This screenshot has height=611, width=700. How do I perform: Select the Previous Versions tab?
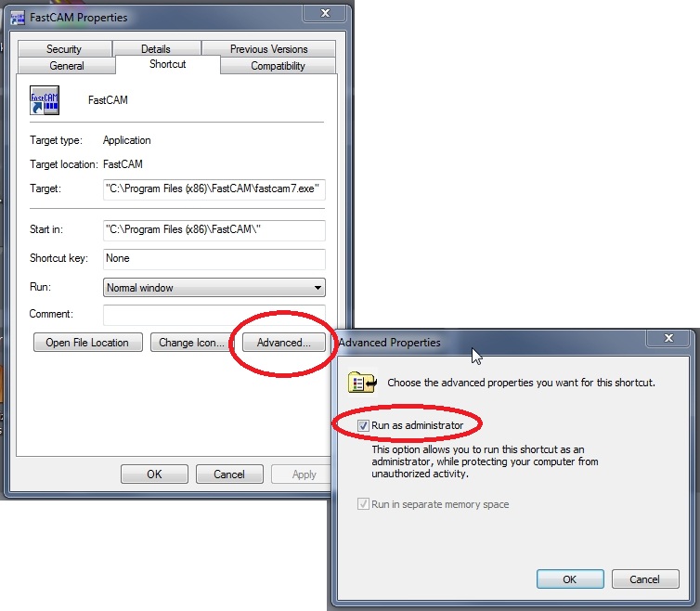tap(268, 48)
